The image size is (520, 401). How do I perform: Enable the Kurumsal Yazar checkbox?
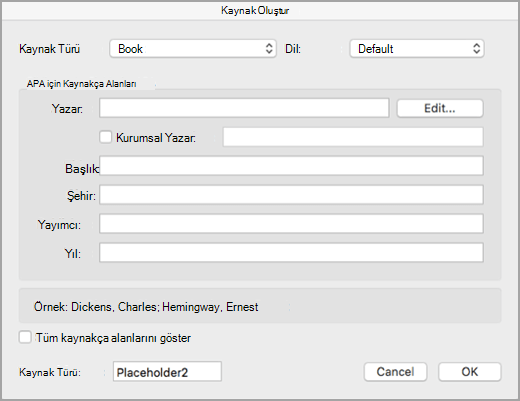click(x=106, y=137)
